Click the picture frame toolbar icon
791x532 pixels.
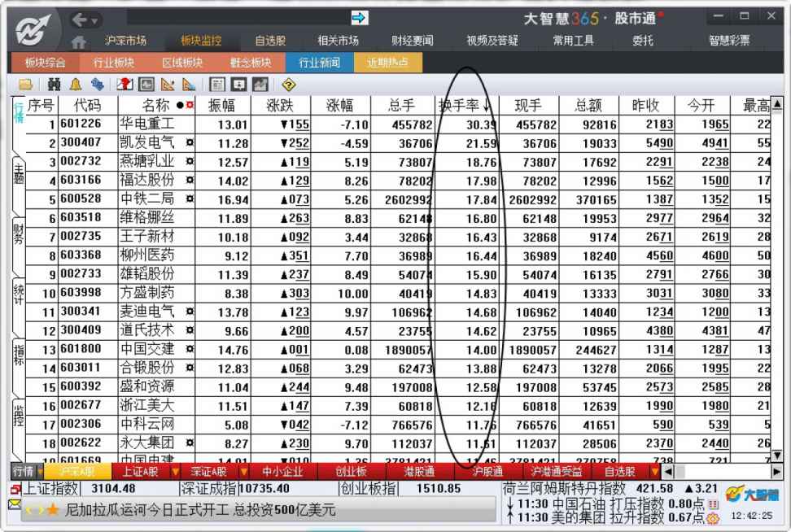click(x=146, y=85)
